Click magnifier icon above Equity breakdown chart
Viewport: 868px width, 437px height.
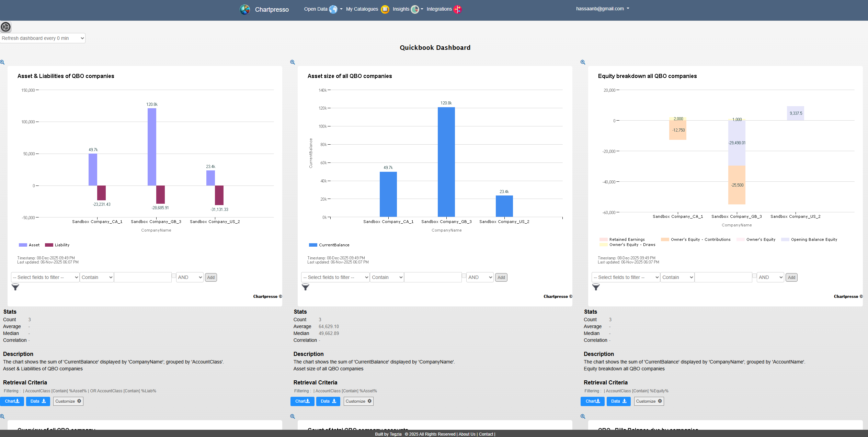pyautogui.click(x=583, y=62)
